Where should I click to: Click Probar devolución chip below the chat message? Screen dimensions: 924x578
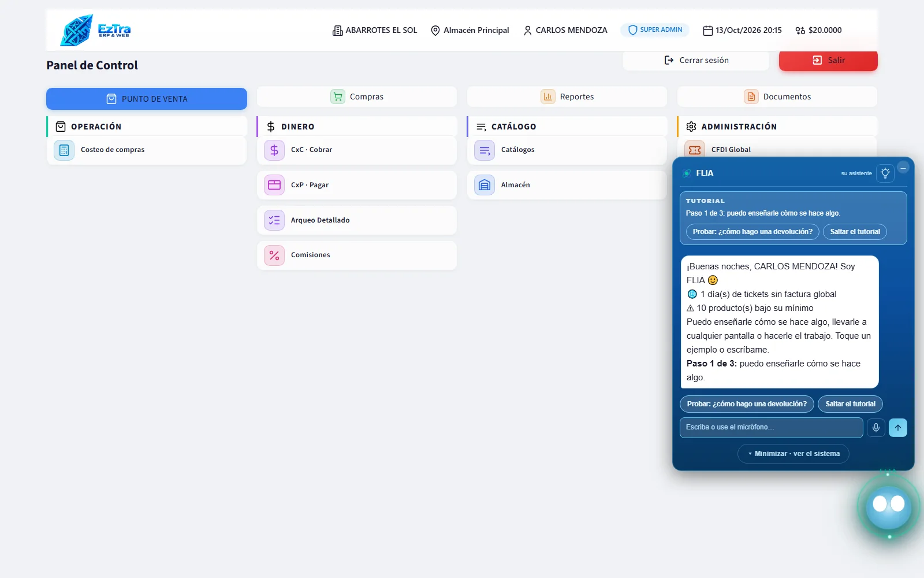747,404
